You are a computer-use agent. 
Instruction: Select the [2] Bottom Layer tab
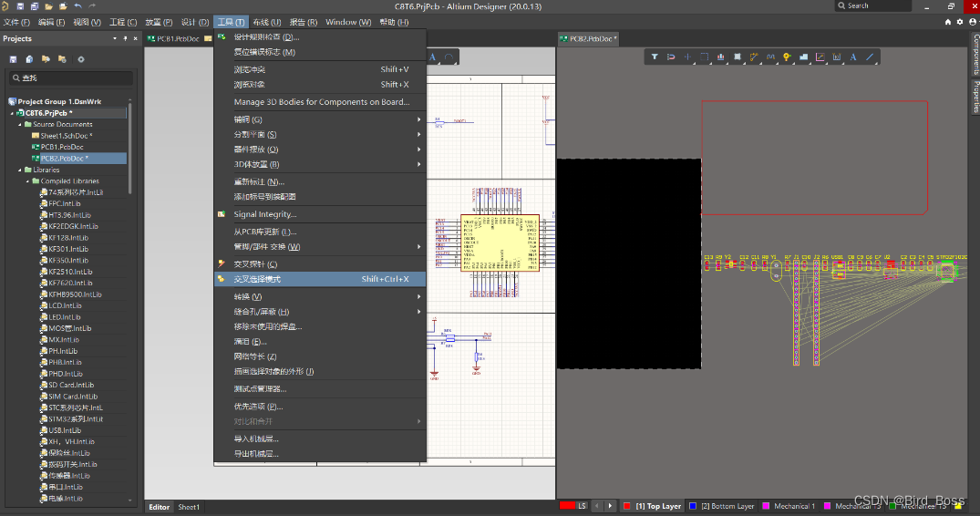coord(722,506)
